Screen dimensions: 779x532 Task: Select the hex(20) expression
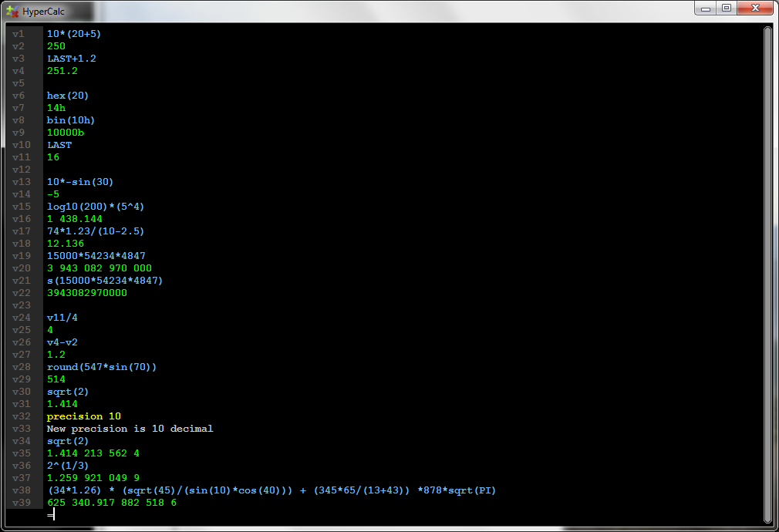68,96
